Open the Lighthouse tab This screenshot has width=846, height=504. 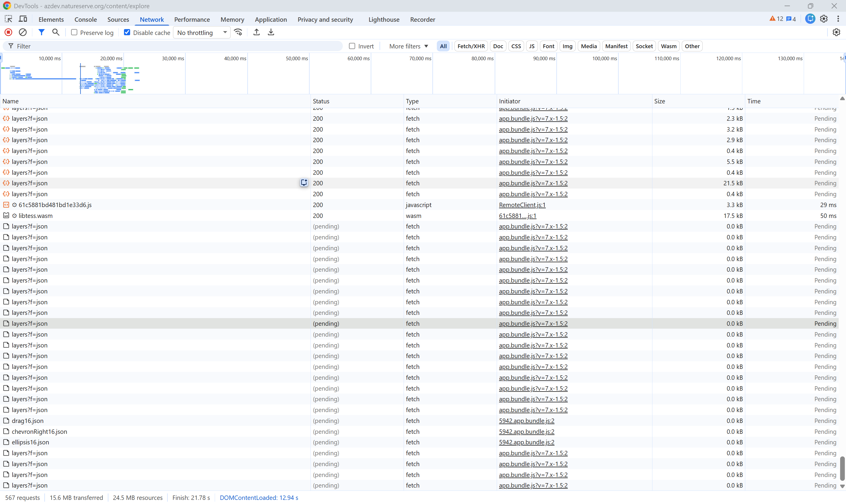pyautogui.click(x=384, y=19)
